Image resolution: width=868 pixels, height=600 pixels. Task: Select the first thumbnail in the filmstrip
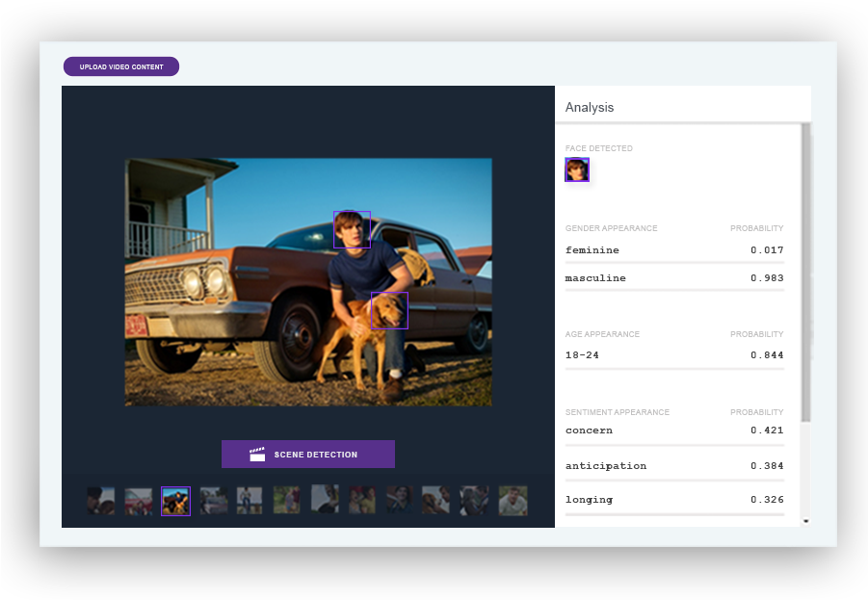(x=101, y=500)
